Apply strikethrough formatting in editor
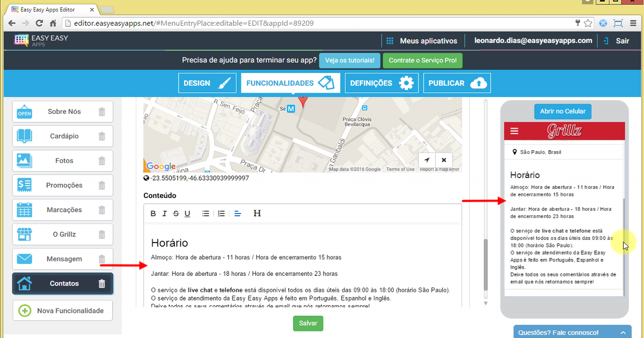Screen dimensions: 644x338 [x=175, y=214]
